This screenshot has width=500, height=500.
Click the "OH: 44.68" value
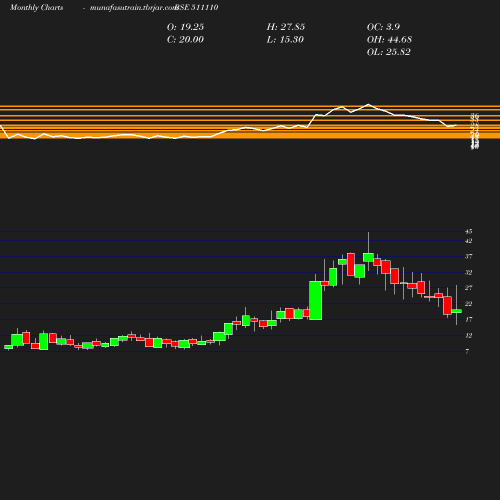coord(389,40)
